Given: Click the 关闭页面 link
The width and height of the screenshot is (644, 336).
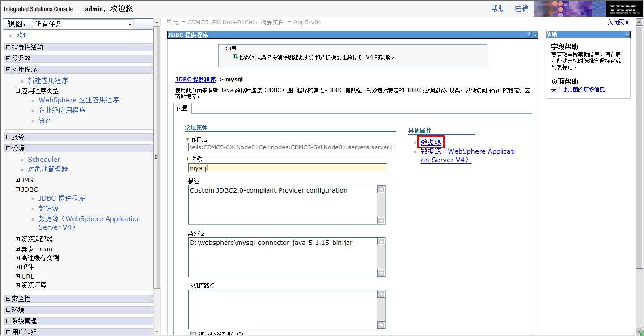Looking at the screenshot, I should point(619,22).
